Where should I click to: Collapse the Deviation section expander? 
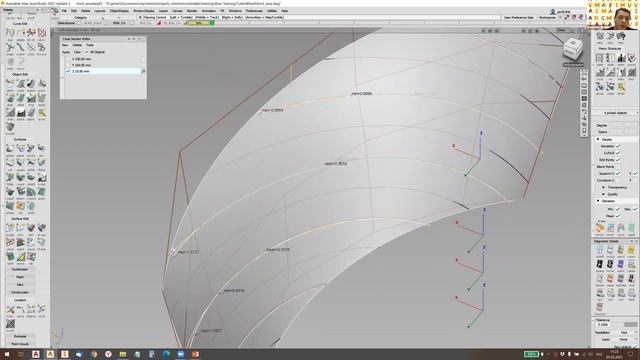point(598,201)
